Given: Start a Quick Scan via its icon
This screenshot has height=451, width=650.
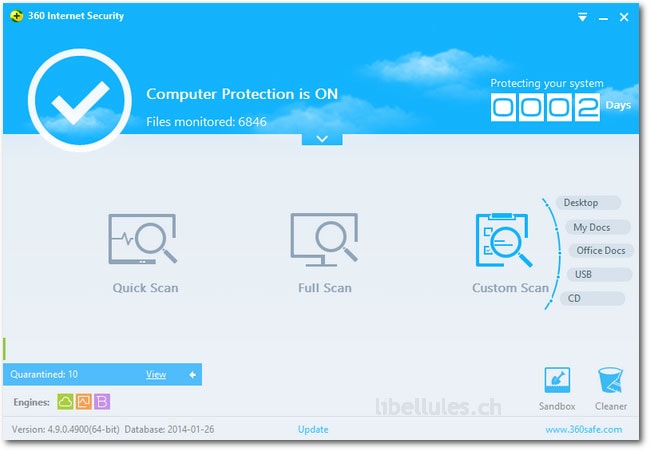Looking at the screenshot, I should (143, 239).
